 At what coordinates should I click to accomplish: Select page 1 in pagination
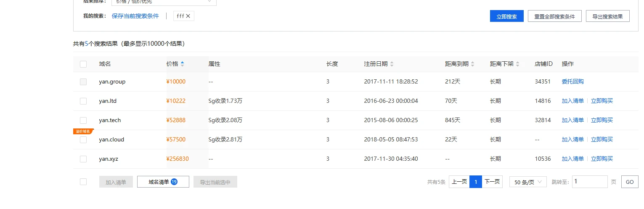click(476, 182)
